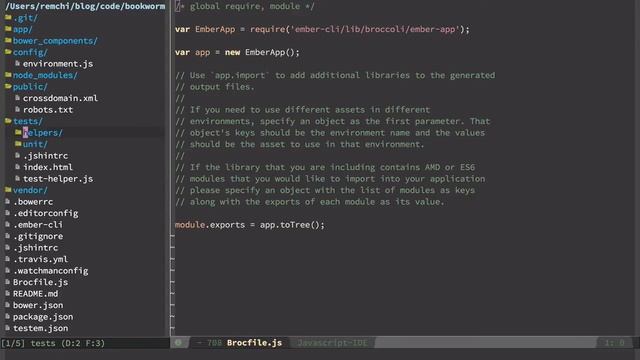Select the helpers/ directory name

coord(42,133)
